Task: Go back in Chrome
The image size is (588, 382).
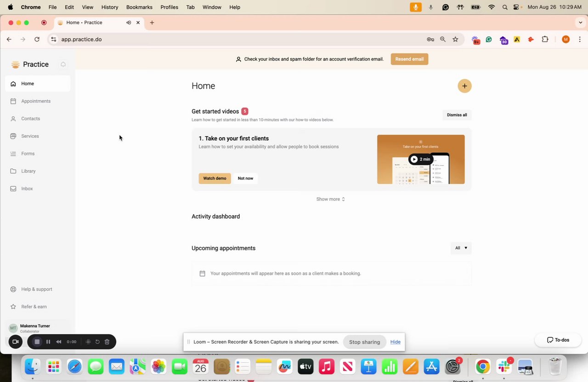Action: pyautogui.click(x=9, y=39)
